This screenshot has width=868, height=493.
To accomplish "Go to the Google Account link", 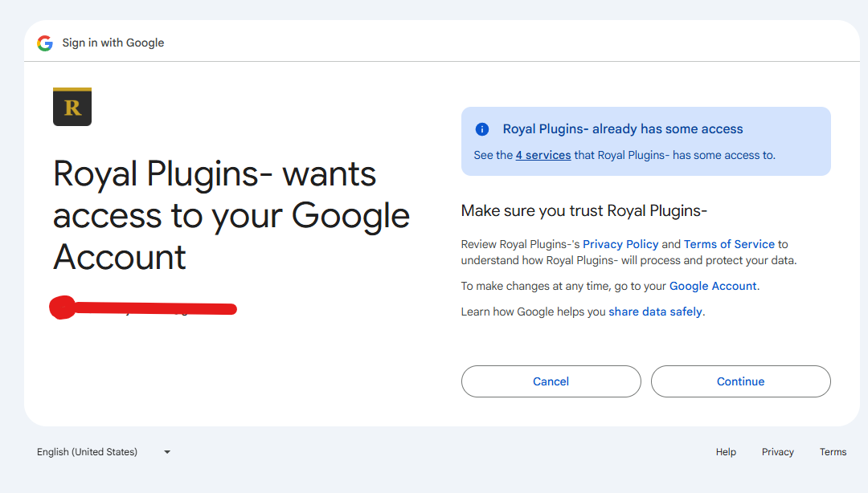I will point(713,286).
